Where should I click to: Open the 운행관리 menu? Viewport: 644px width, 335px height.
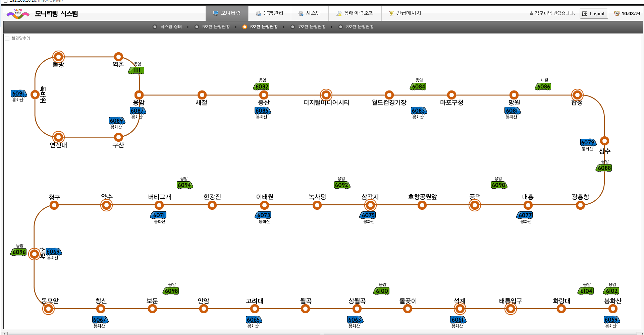coord(269,13)
